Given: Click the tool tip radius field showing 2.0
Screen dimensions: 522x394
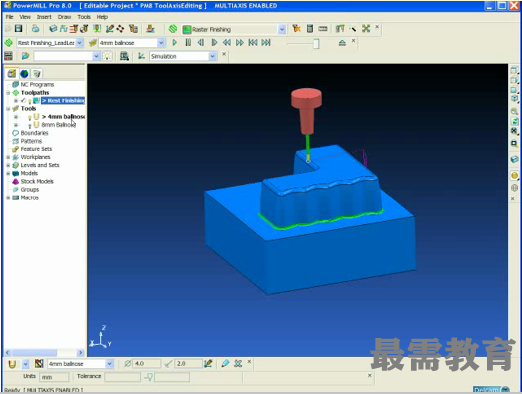Looking at the screenshot, I should tap(189, 364).
